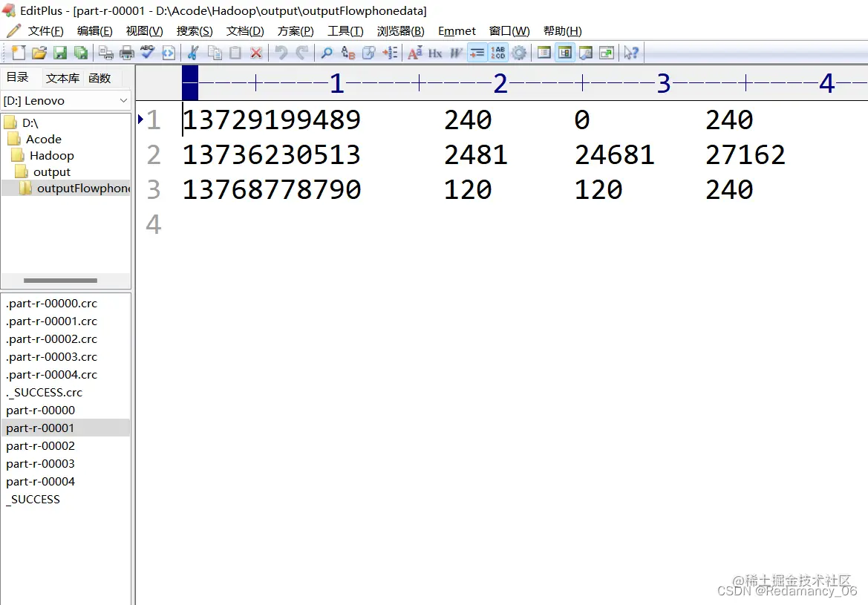Open the 窗口(W) menu
The image size is (868, 605).
(x=509, y=31)
